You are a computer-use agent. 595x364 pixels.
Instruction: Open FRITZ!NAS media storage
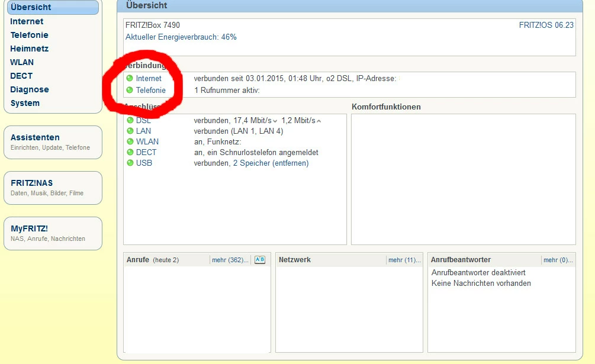53,188
